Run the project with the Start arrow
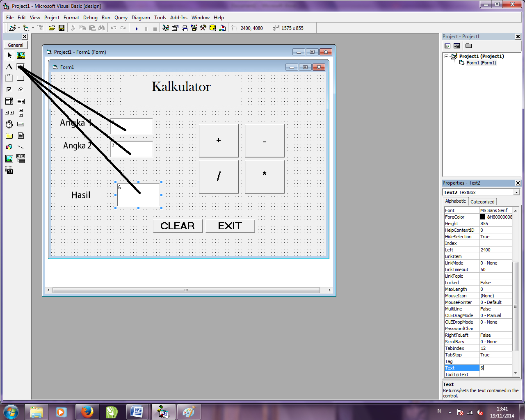The image size is (525, 420). (137, 28)
